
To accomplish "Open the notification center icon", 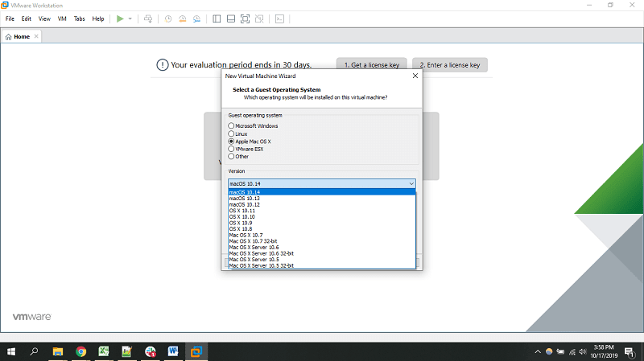I will pyautogui.click(x=630, y=351).
